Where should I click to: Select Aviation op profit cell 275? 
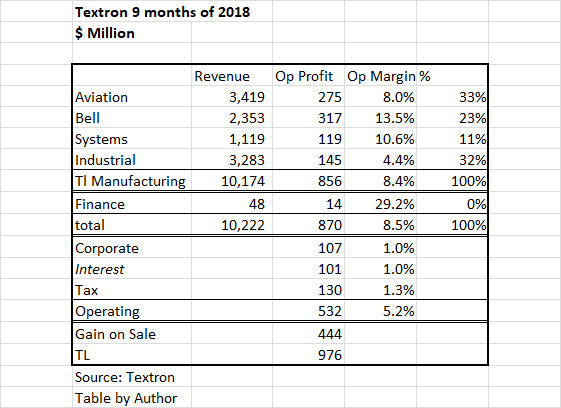pos(308,97)
